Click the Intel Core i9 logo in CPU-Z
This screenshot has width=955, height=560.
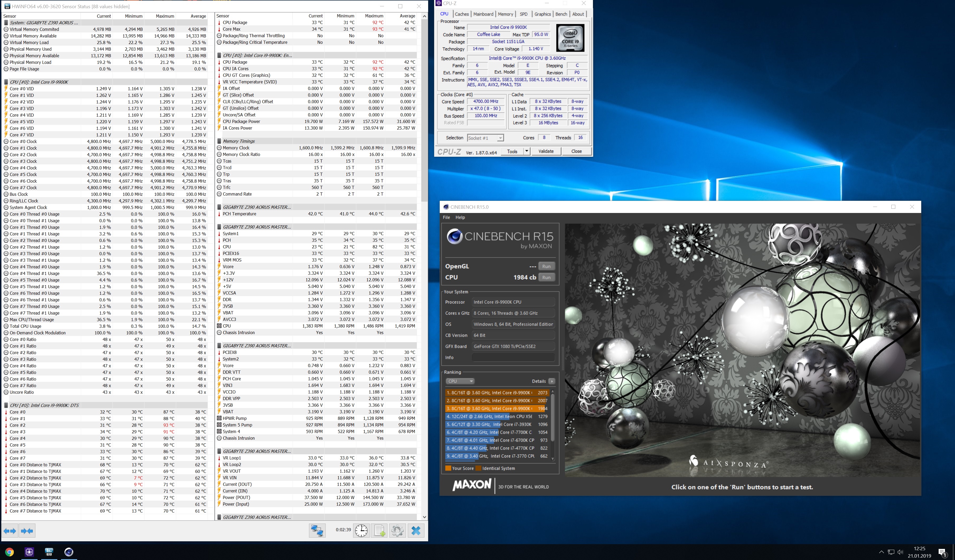coord(570,38)
